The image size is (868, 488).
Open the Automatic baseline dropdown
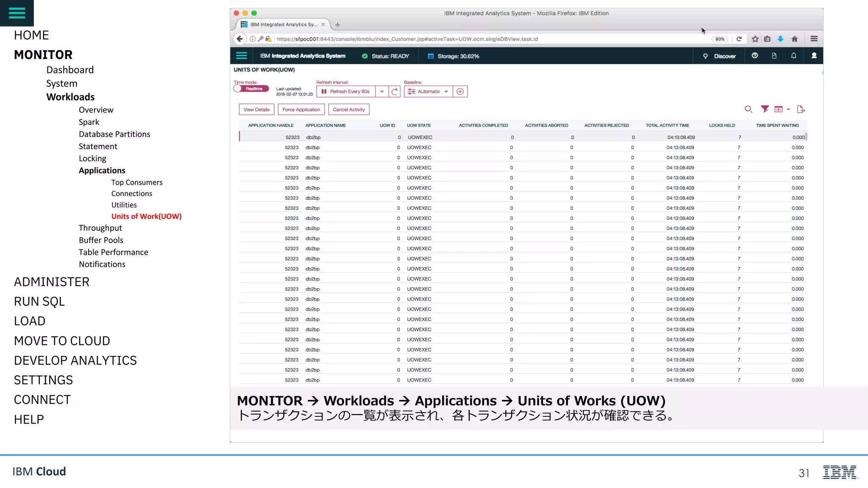[x=428, y=91]
